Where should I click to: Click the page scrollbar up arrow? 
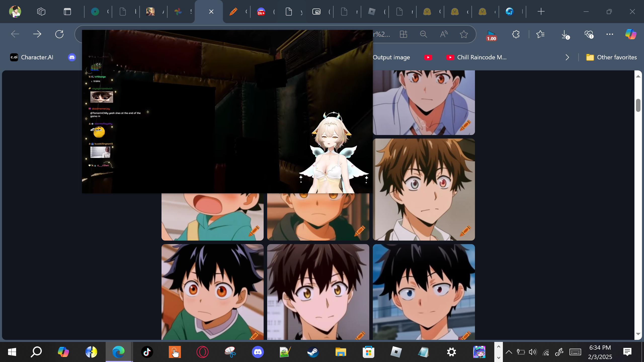point(638,76)
